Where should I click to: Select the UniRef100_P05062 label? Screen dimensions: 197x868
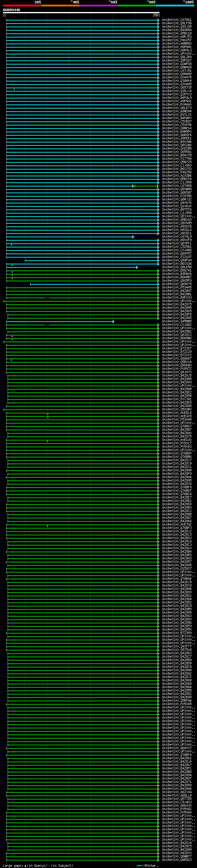click(177, 809)
